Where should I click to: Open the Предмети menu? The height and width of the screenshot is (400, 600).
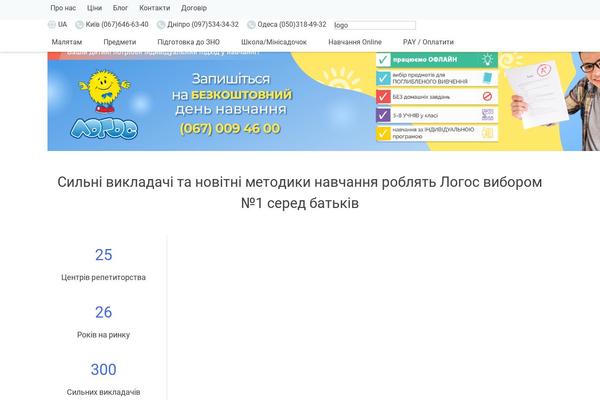tap(120, 42)
